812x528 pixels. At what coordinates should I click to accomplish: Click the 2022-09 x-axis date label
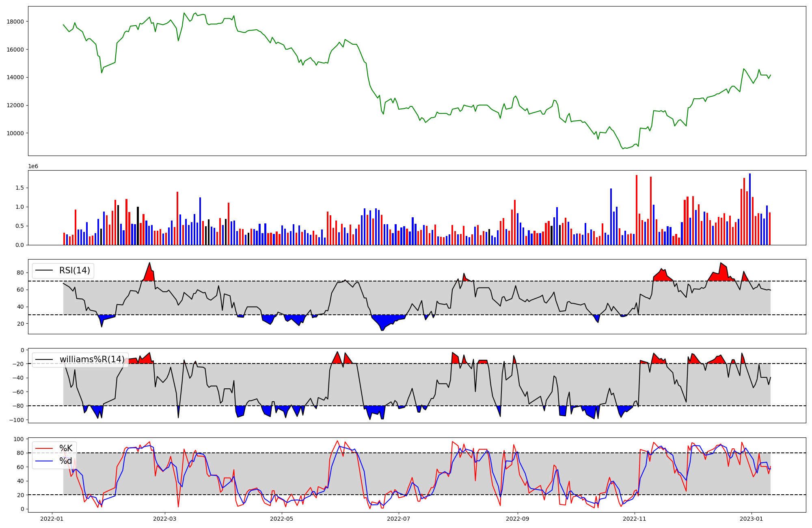point(518,519)
